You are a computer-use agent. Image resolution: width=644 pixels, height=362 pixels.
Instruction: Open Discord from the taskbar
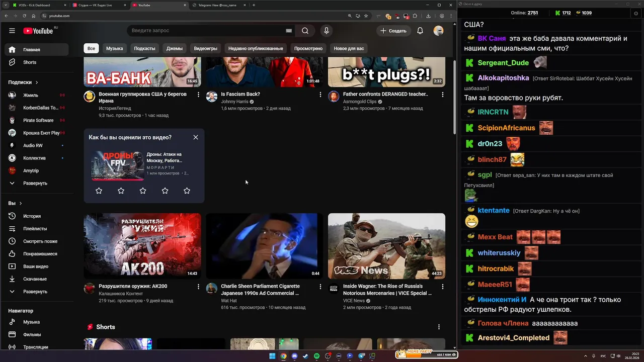pyautogui.click(x=295, y=356)
